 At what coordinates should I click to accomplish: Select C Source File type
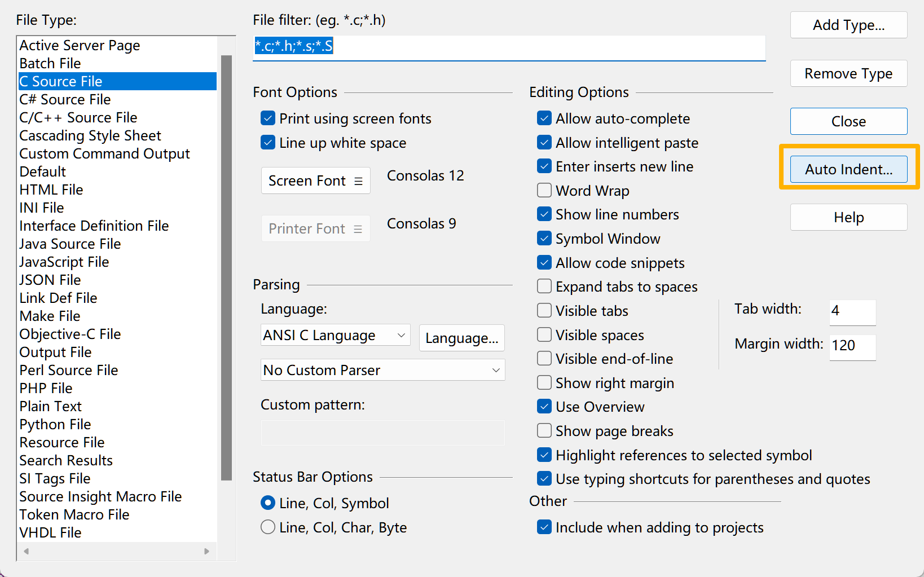point(117,81)
